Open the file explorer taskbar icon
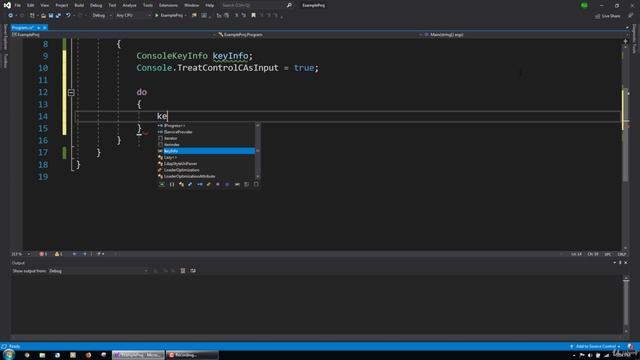This screenshot has width=640, height=360. [x=42, y=355]
